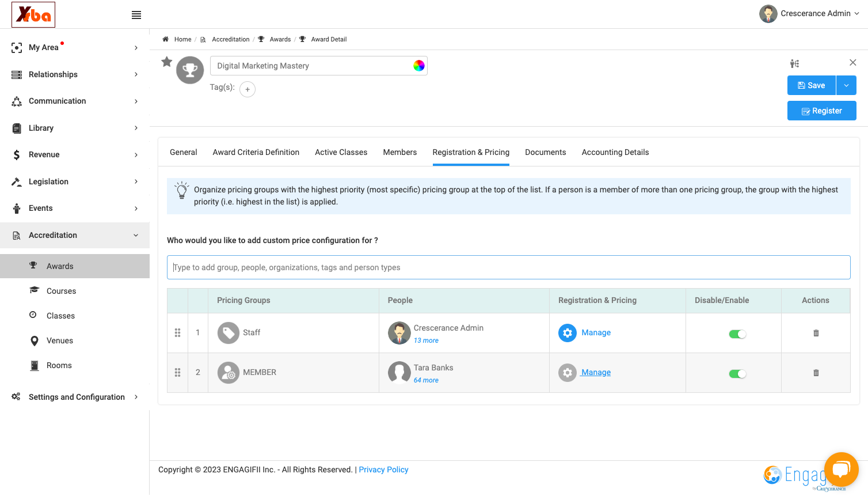Viewport: 868px width, 496px height.
Task: Switch to Members tab
Action: click(400, 152)
